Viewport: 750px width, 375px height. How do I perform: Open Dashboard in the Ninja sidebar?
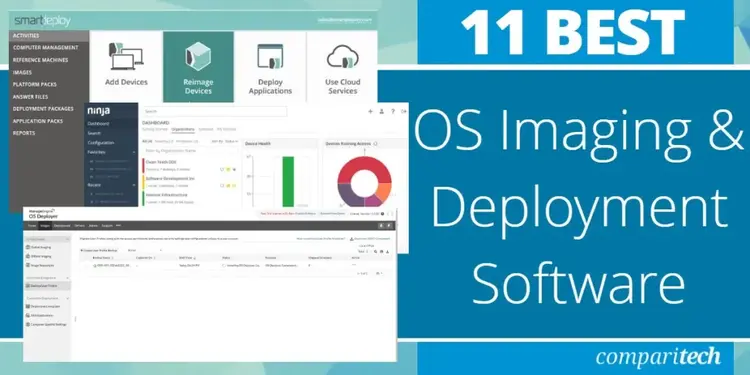(98, 124)
